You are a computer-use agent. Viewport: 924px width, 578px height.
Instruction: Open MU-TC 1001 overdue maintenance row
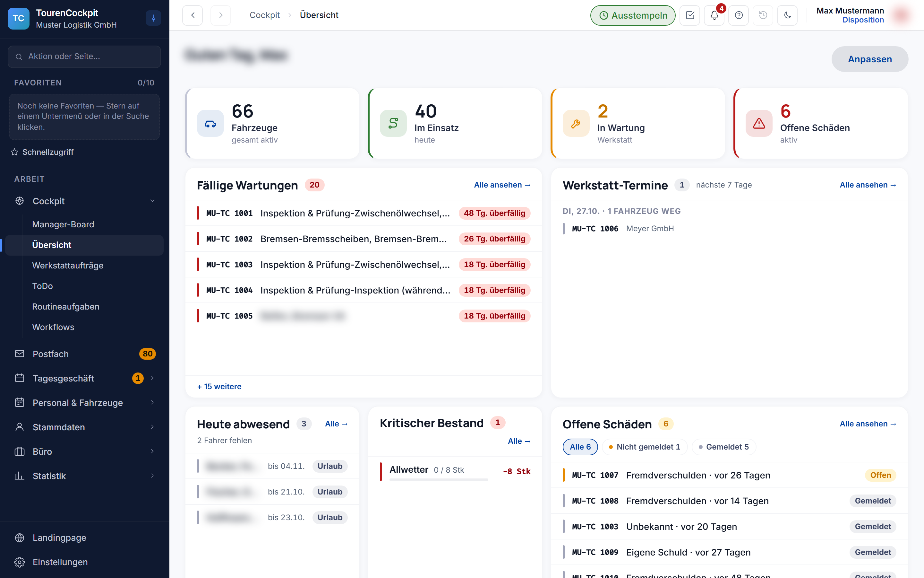(x=364, y=213)
